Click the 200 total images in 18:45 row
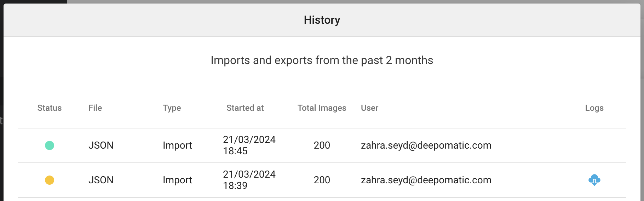Screen dimensions: 644x201 pos(322,145)
